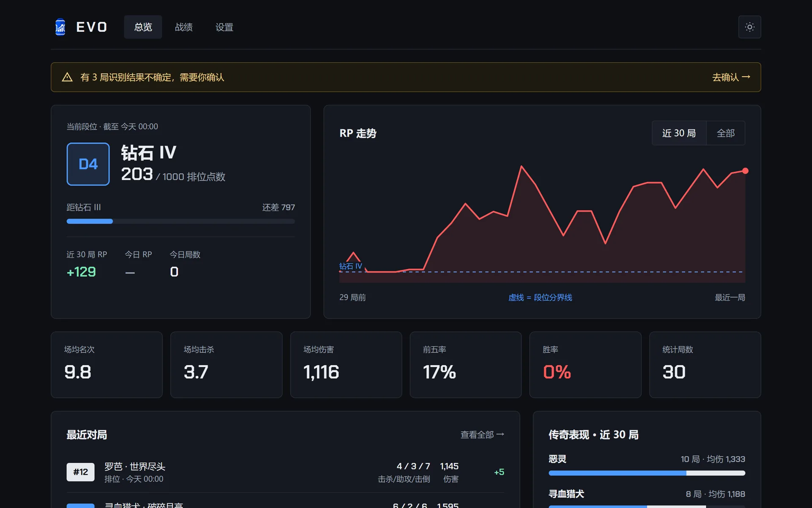Viewport: 812px width, 508px height.
Task: Click the 场均击杀 3.7 stat card
Action: pyautogui.click(x=226, y=365)
